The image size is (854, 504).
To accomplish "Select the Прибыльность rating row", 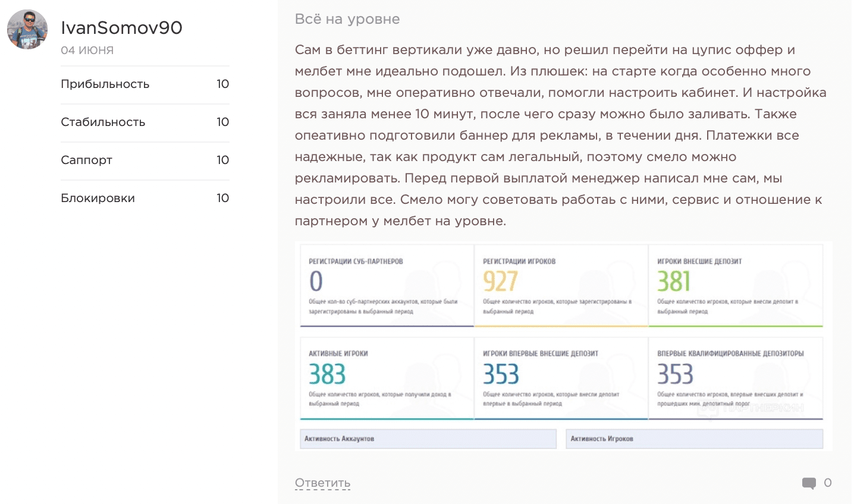I will click(x=145, y=84).
